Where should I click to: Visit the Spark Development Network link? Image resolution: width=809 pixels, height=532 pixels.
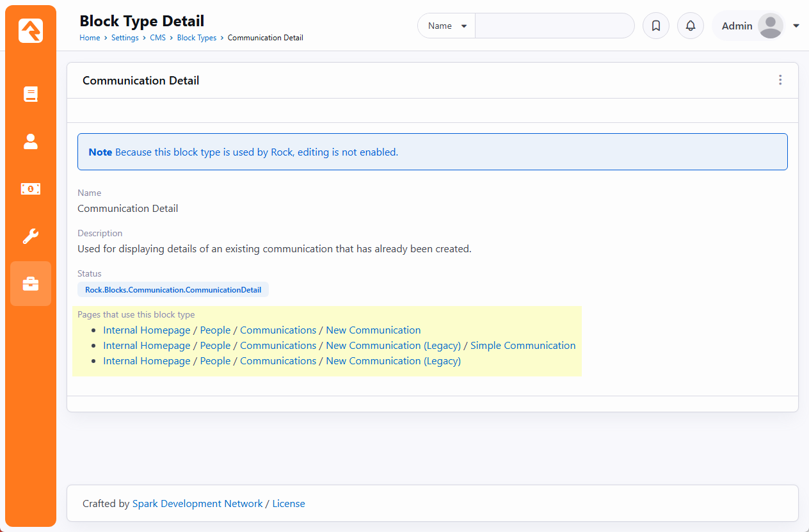coord(197,503)
